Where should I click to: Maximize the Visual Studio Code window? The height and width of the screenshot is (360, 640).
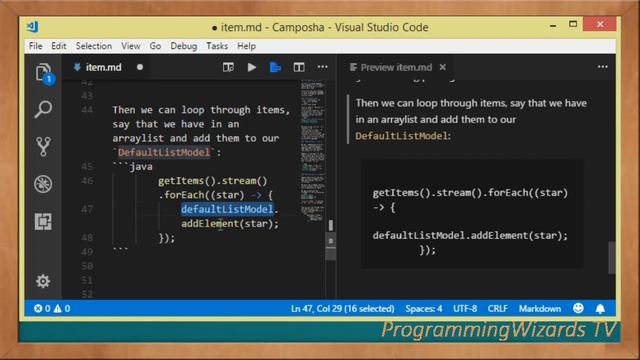pyautogui.click(x=573, y=24)
